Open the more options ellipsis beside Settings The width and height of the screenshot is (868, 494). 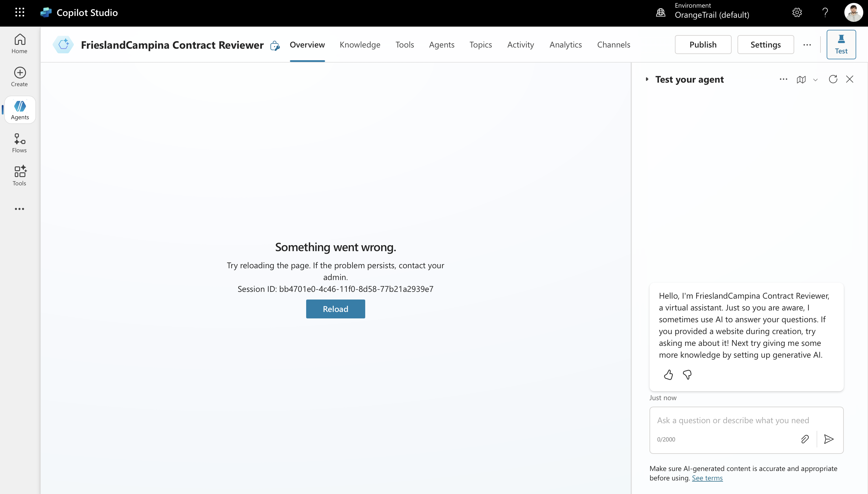[x=807, y=45]
